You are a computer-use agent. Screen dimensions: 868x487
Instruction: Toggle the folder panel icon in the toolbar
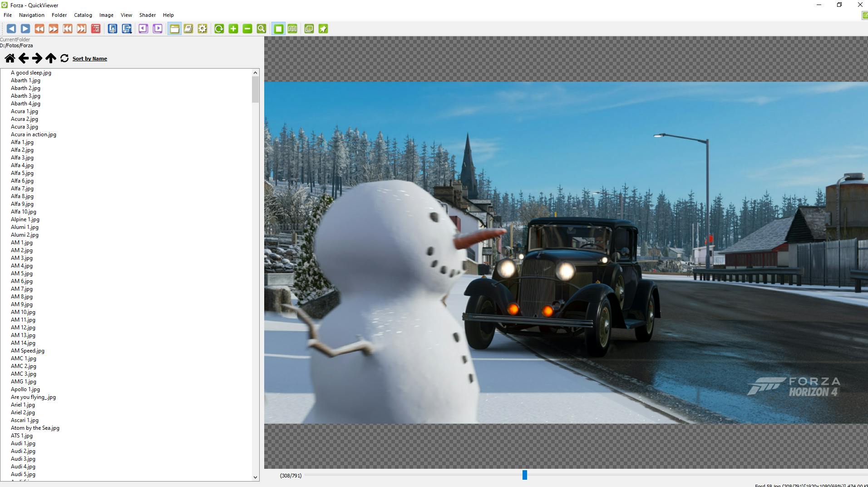point(174,29)
